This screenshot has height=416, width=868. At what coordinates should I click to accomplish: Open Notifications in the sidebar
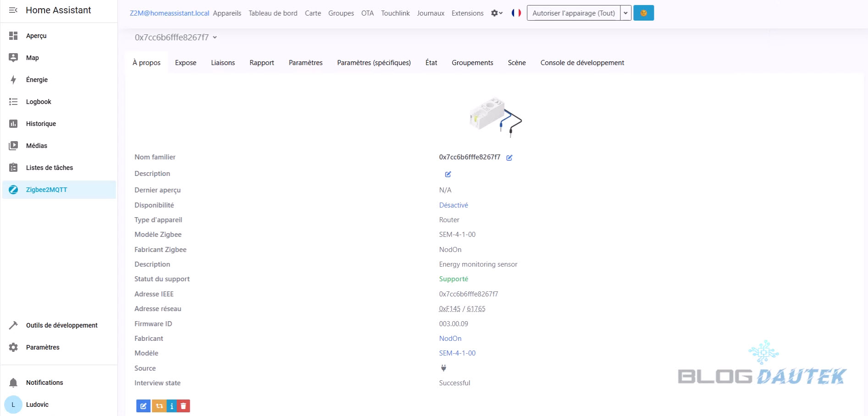[x=44, y=383]
